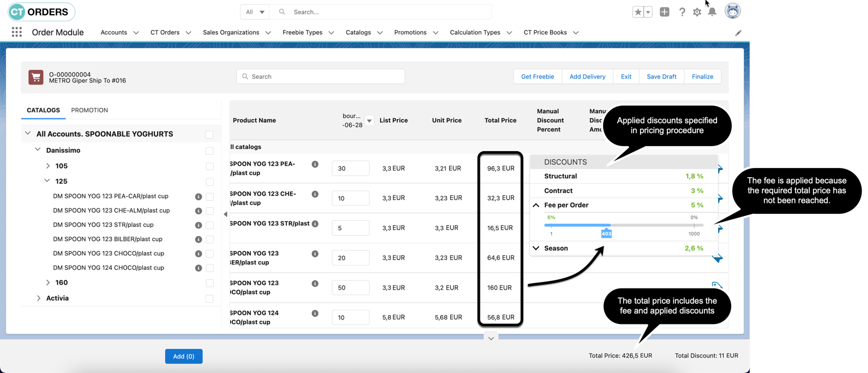Screen dimensions: 868x373
Task: Click the order product Search field
Action: point(321,76)
